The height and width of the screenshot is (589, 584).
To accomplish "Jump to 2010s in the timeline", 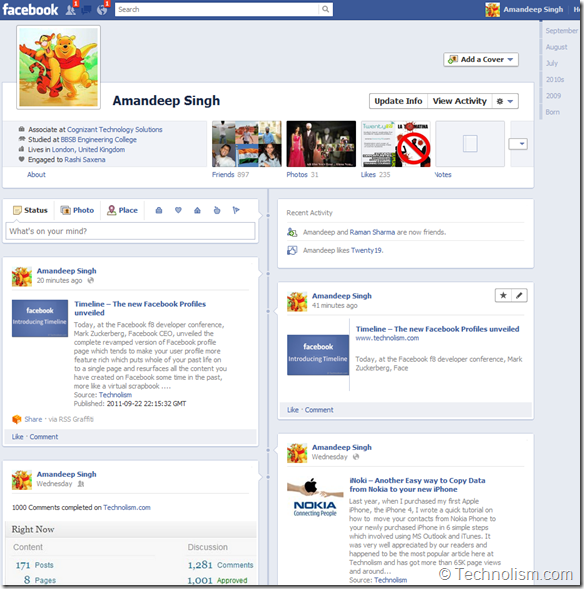I will pos(555,80).
